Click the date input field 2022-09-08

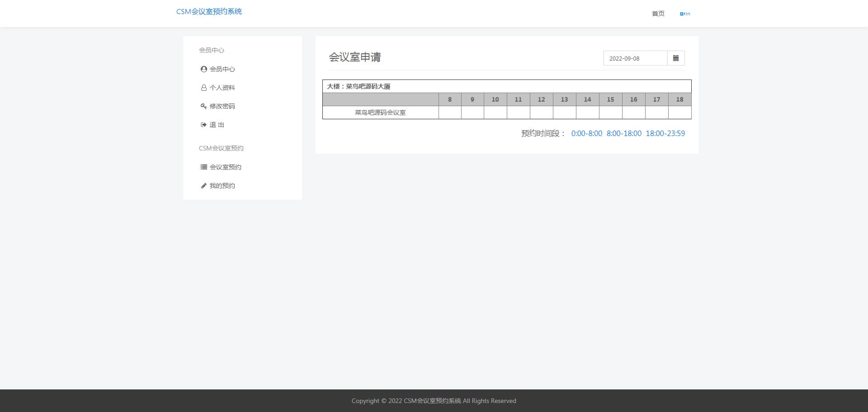pyautogui.click(x=635, y=58)
